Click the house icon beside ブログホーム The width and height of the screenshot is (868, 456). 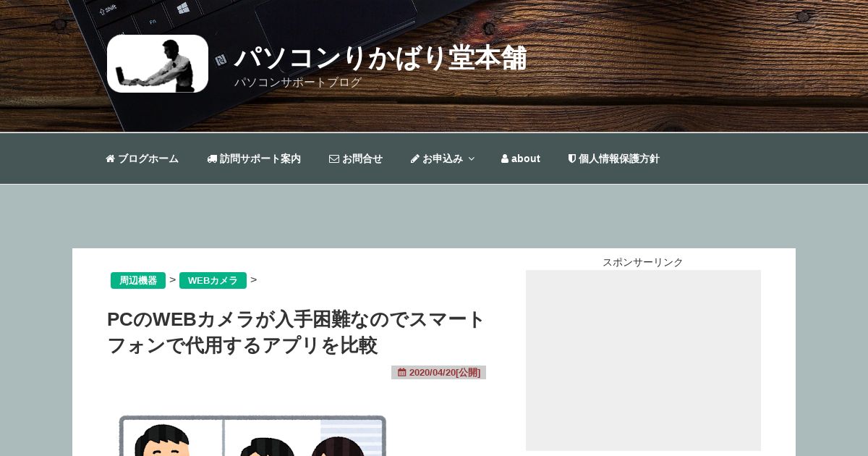click(x=110, y=159)
